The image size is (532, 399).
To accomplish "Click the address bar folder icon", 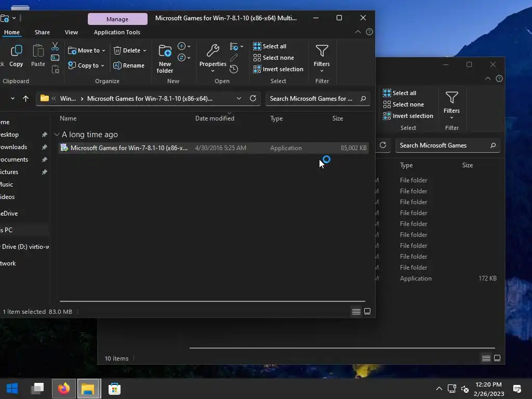I will pos(45,98).
